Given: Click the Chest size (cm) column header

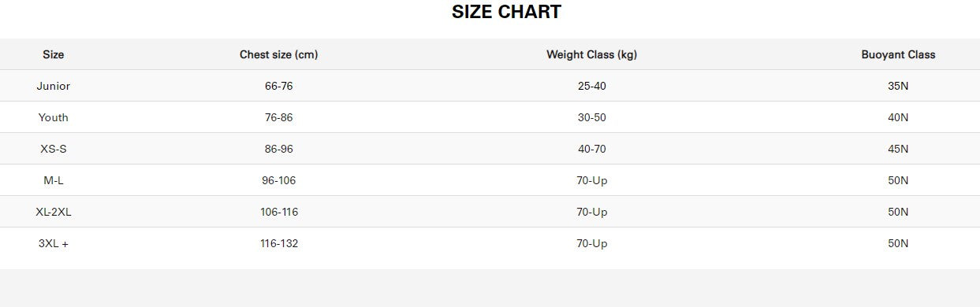Looking at the screenshot, I should click(x=279, y=54).
